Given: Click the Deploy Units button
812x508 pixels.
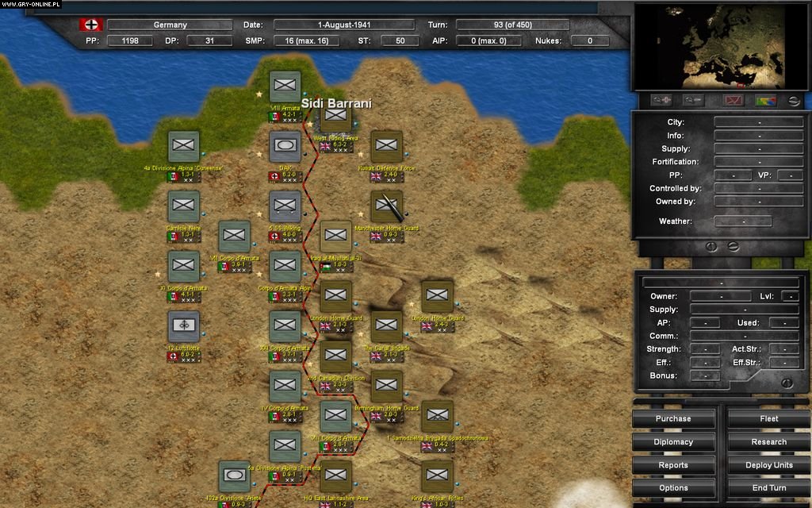Looking at the screenshot, I should point(768,465).
